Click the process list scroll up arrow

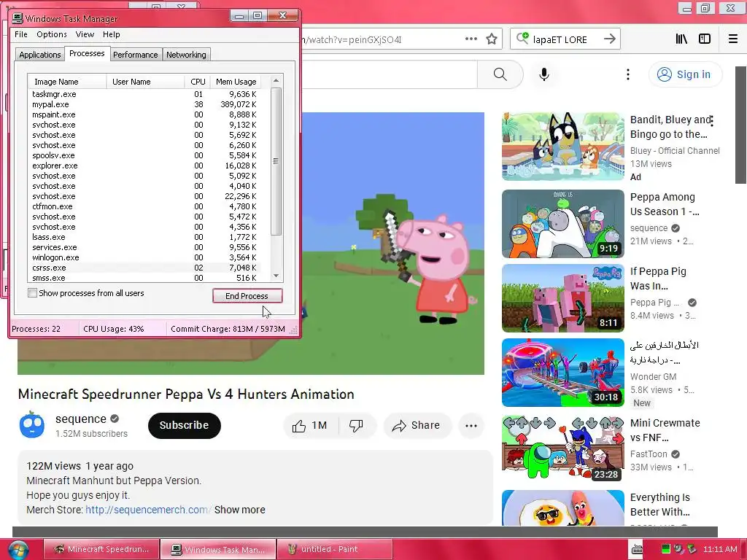(x=276, y=81)
